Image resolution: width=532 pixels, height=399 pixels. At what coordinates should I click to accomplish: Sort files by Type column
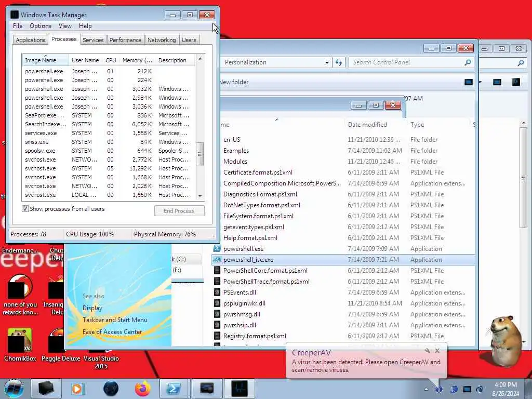[x=417, y=125]
